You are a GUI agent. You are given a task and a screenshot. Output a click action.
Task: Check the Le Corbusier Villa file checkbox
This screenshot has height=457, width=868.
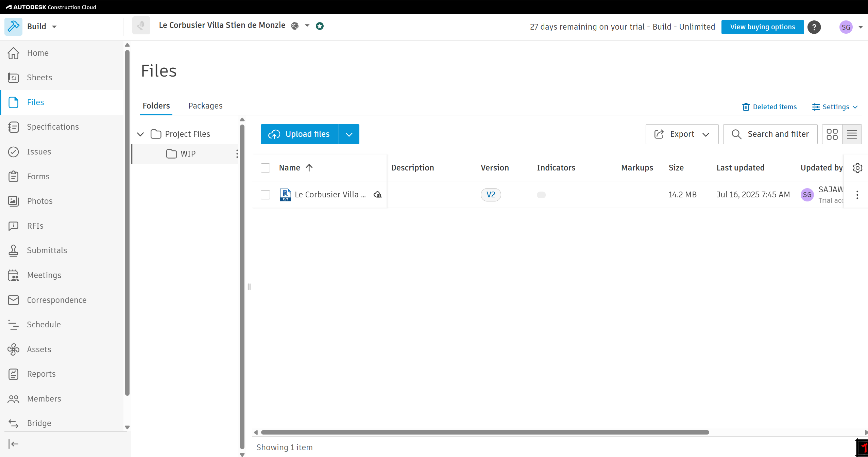tap(265, 195)
